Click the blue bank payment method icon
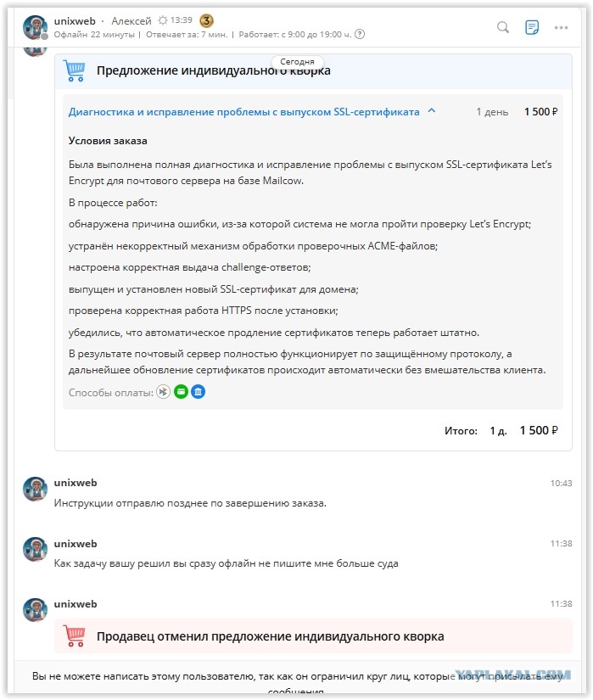593x700 pixels. [x=199, y=392]
